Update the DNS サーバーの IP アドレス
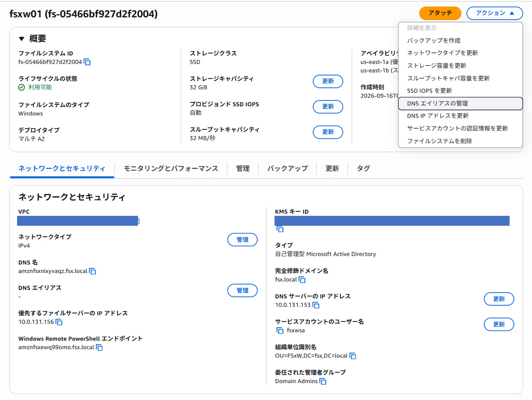Viewport: 532px width, 400px height. 499,299
